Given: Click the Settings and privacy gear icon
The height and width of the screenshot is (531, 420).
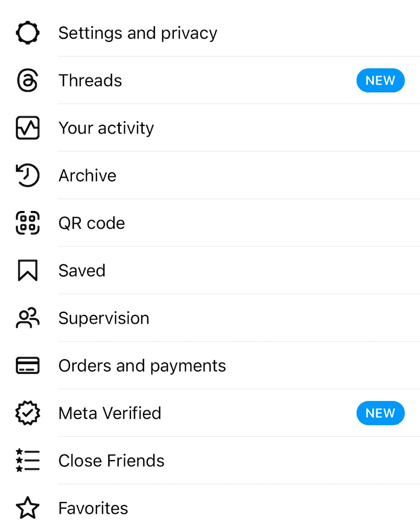Looking at the screenshot, I should (x=28, y=33).
